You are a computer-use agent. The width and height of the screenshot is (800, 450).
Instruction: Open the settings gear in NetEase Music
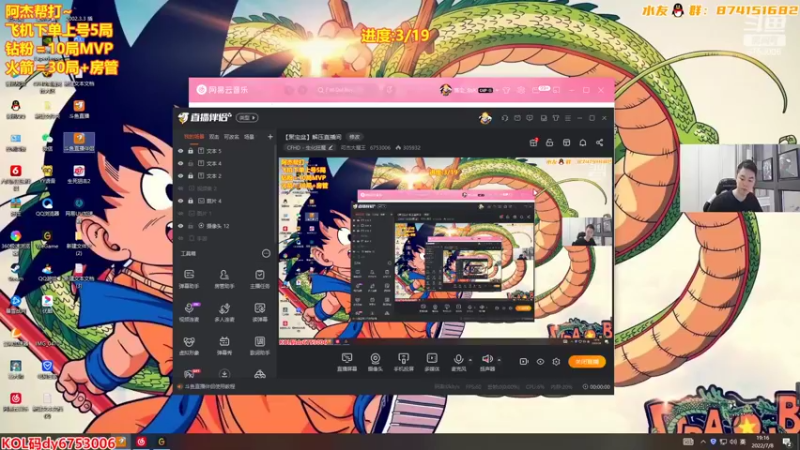(521, 90)
